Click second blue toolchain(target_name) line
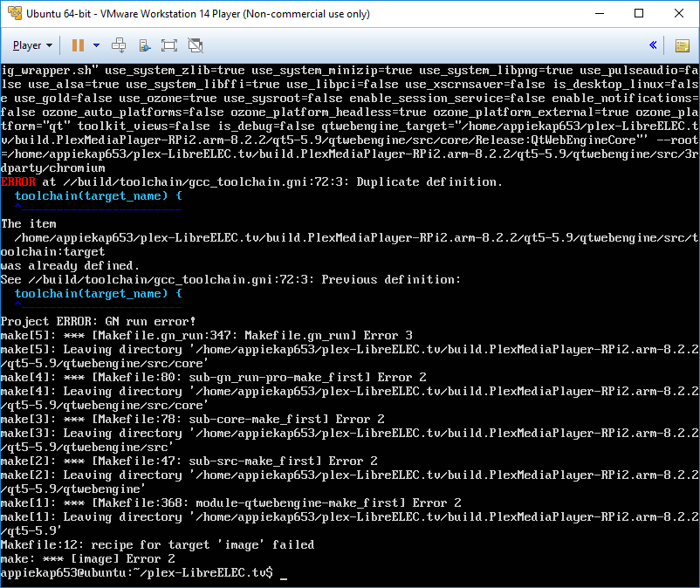700x588 pixels. pos(99,293)
